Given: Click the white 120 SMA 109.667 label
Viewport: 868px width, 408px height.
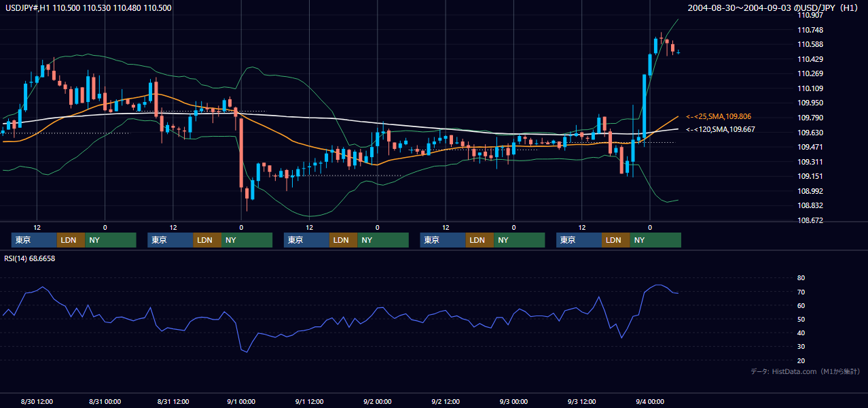Looking at the screenshot, I should pos(720,129).
